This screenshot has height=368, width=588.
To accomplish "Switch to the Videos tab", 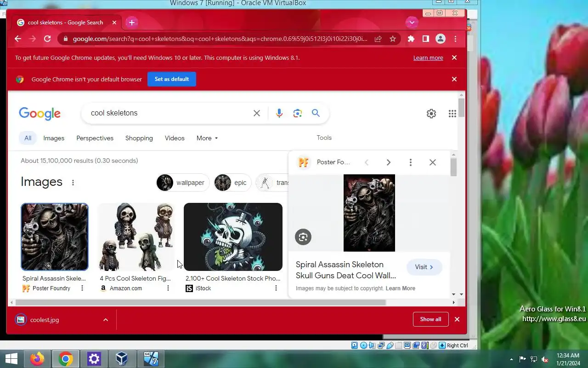I will (175, 138).
